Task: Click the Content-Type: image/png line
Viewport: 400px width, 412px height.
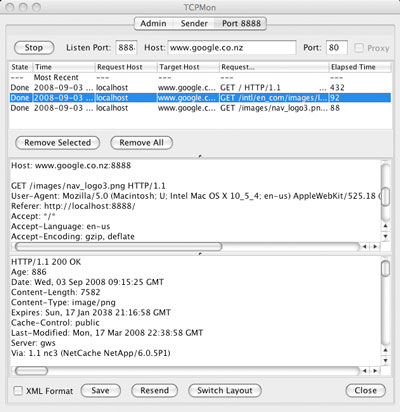Action: 63,302
